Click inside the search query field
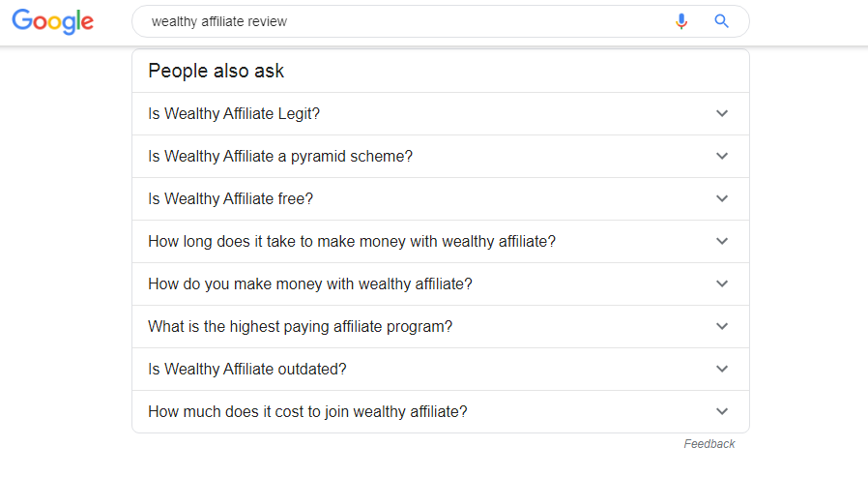Viewport: 868px width, 477px height. coord(387,21)
